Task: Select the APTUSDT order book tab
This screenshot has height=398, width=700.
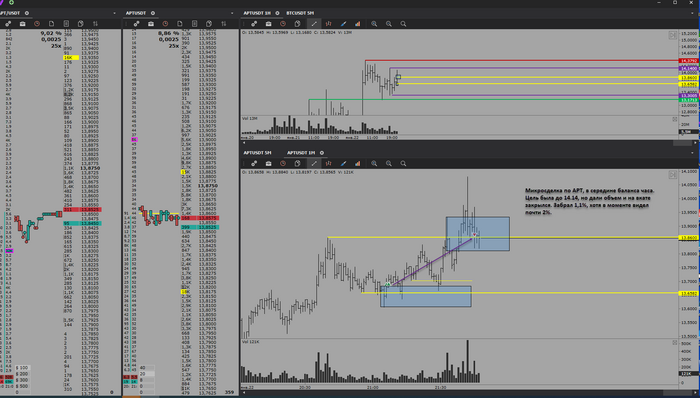Action: 136,13
